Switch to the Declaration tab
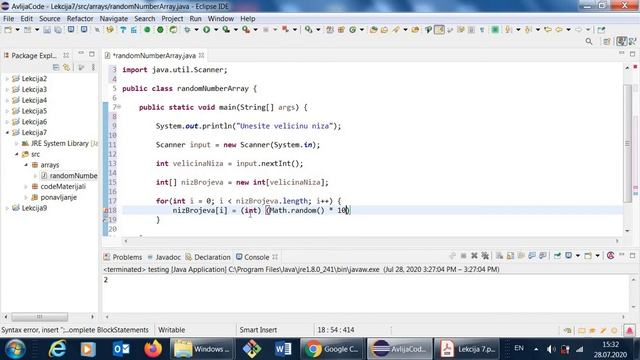The width and height of the screenshot is (640, 360). [208, 257]
